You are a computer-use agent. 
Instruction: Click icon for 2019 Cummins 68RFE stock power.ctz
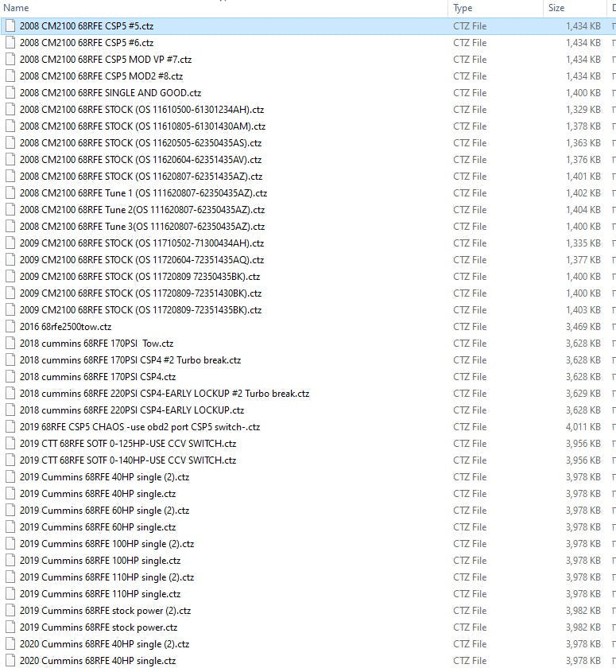click(10, 627)
